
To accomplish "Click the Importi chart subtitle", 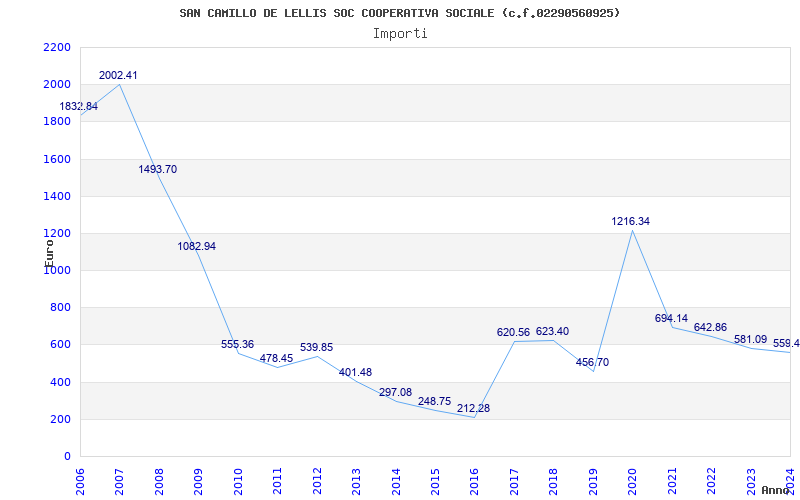I will (x=400, y=34).
